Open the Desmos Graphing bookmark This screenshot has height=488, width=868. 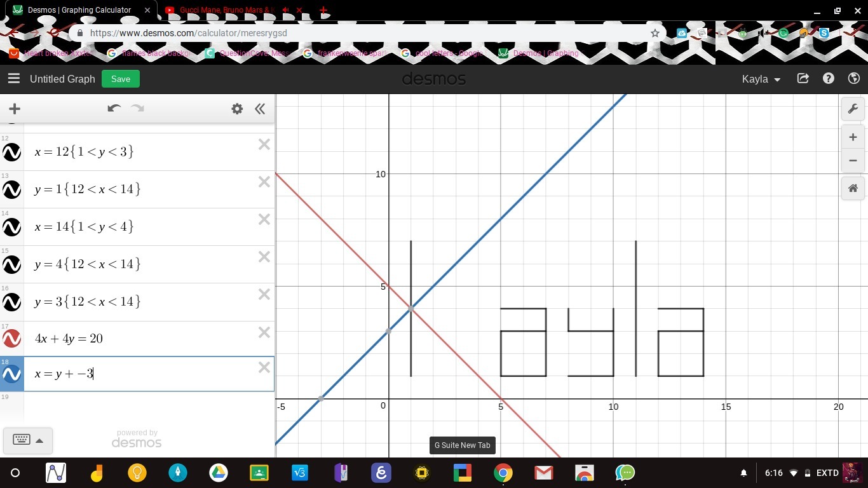pos(539,53)
